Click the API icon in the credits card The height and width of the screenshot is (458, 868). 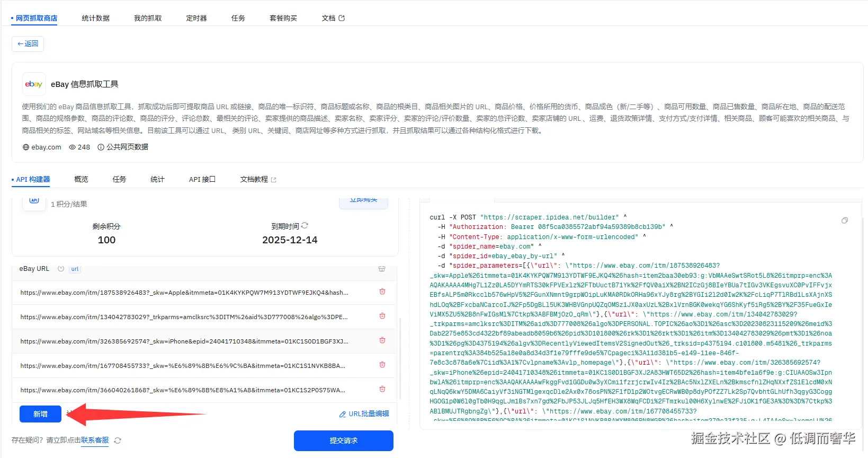click(34, 201)
